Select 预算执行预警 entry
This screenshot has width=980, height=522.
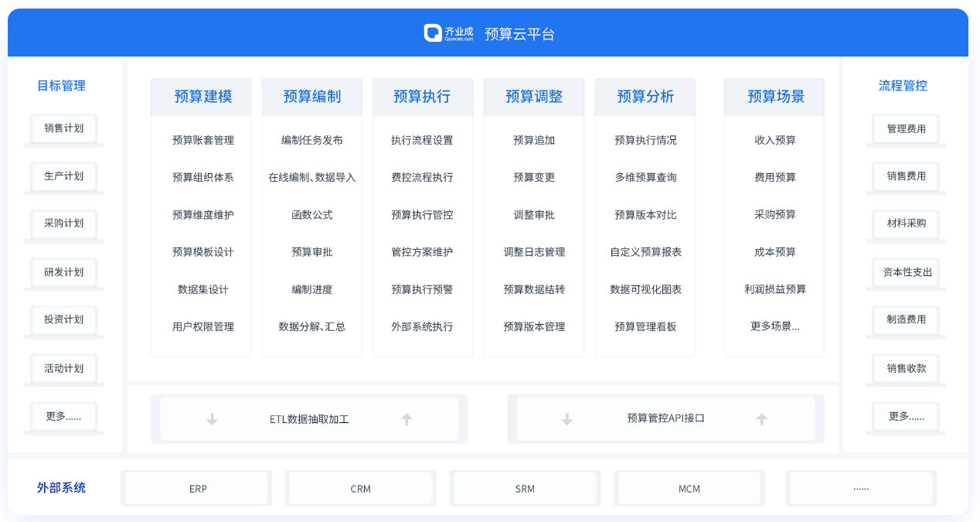(x=422, y=289)
